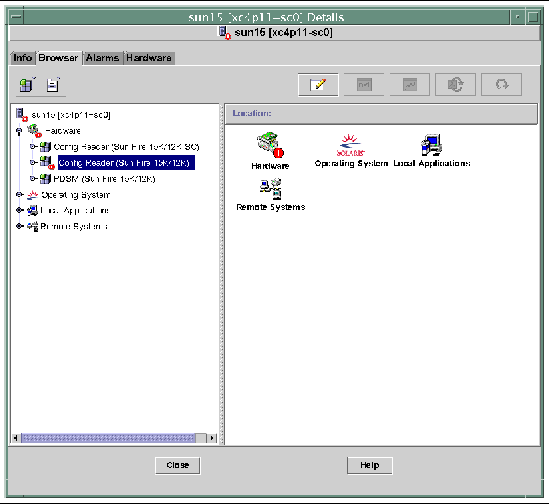Expand the Local Applications tree node
Screen dimensions: 549x504
pos(20,210)
